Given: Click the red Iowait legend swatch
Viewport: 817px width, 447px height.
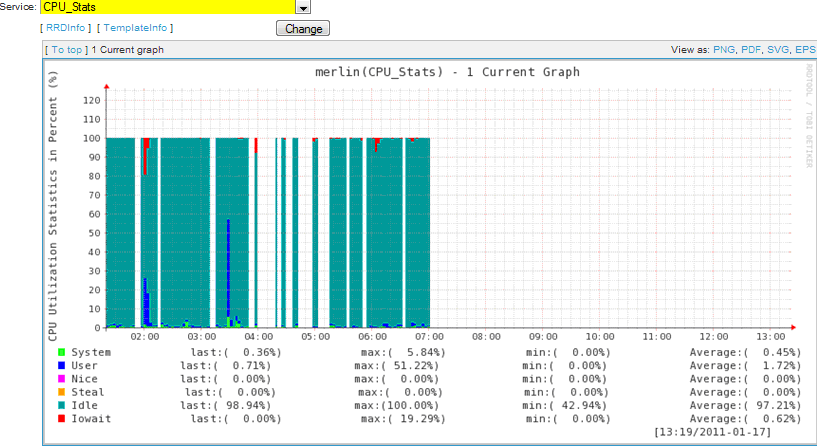Looking at the screenshot, I should pos(62,419).
